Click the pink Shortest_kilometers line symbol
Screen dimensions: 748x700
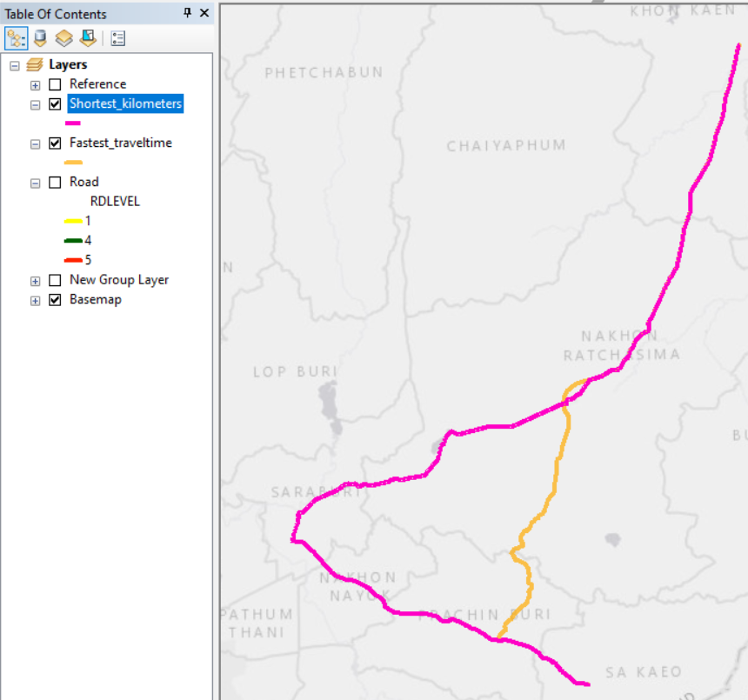72,123
